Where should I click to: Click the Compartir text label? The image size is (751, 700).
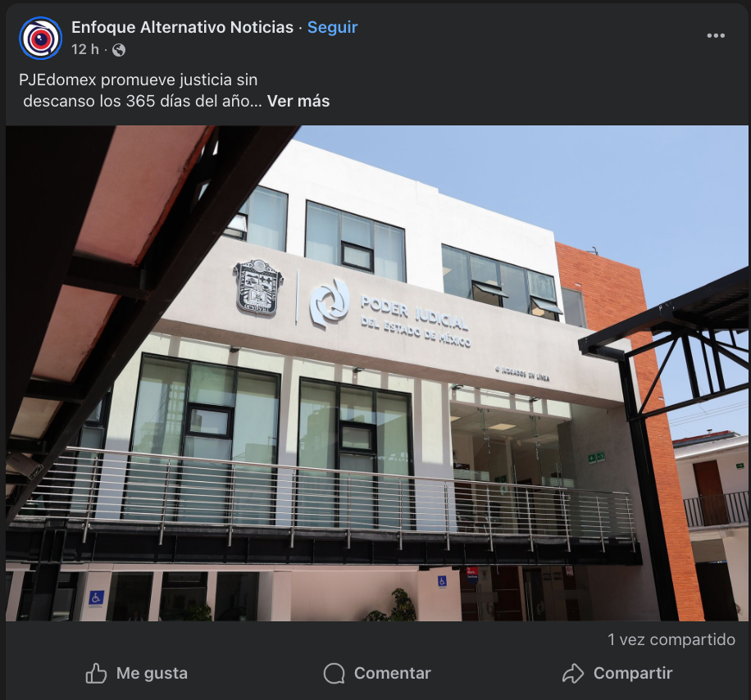tap(633, 673)
